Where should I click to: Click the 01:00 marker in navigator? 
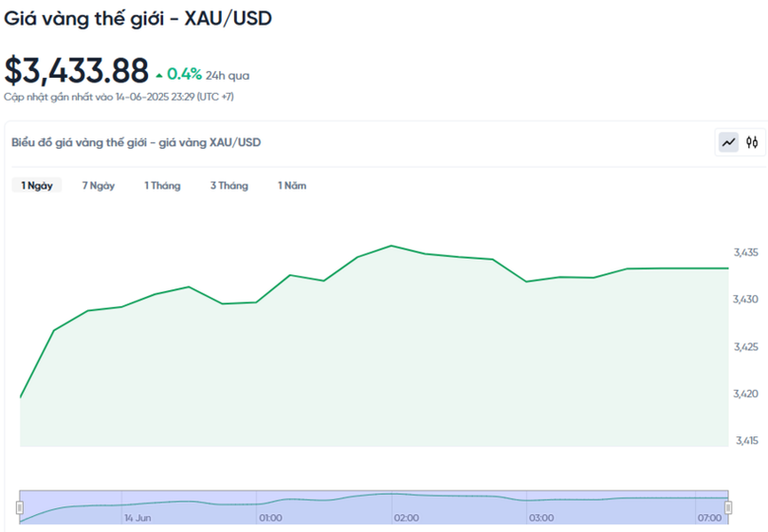tap(270, 518)
